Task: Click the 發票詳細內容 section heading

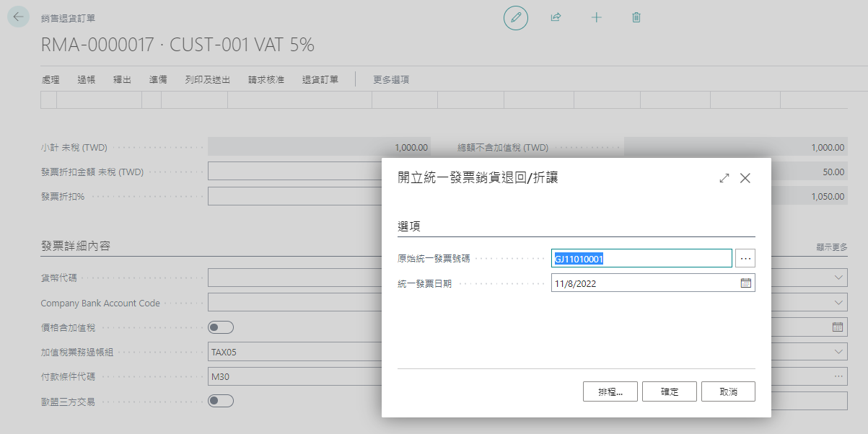Action: (x=76, y=246)
